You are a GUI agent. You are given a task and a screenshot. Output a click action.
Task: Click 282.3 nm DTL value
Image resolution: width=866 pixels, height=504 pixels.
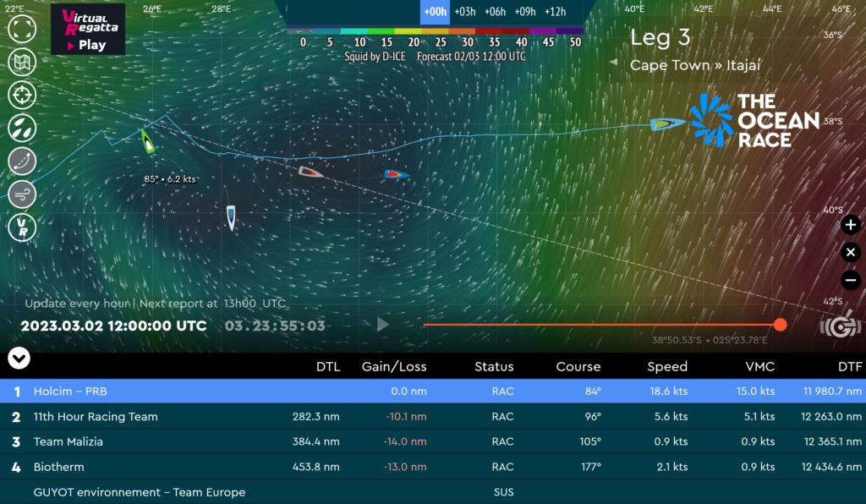click(316, 416)
